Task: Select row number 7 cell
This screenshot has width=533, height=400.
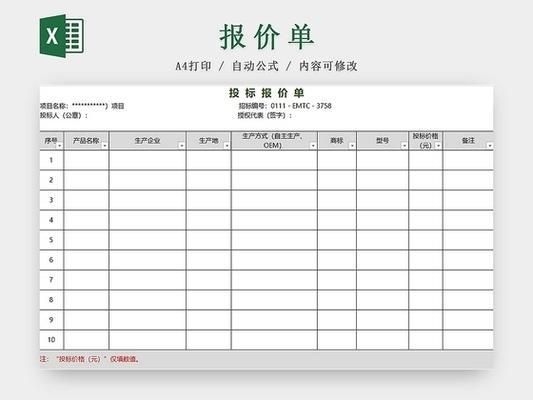Action: (51, 280)
